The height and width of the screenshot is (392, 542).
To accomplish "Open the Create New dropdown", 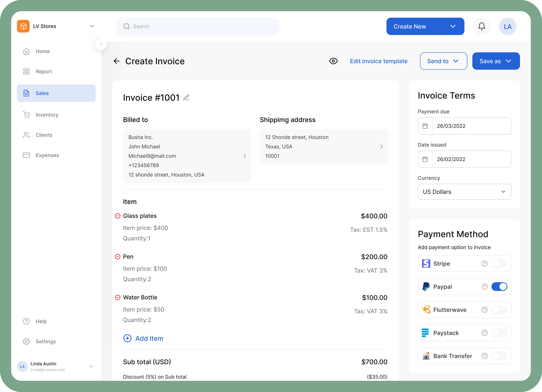I will pos(425,26).
